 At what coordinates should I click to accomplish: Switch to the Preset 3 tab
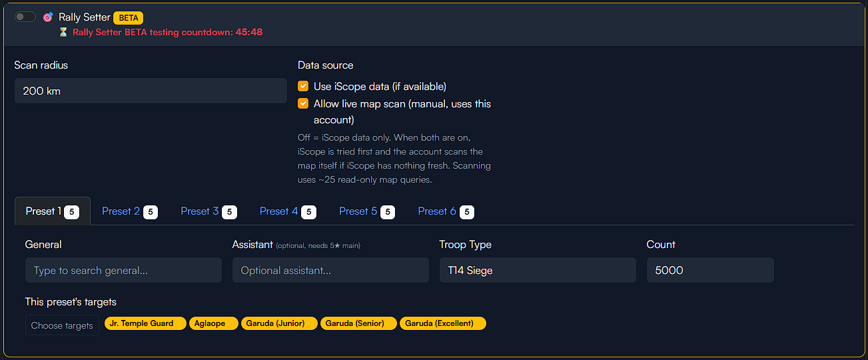click(x=209, y=211)
